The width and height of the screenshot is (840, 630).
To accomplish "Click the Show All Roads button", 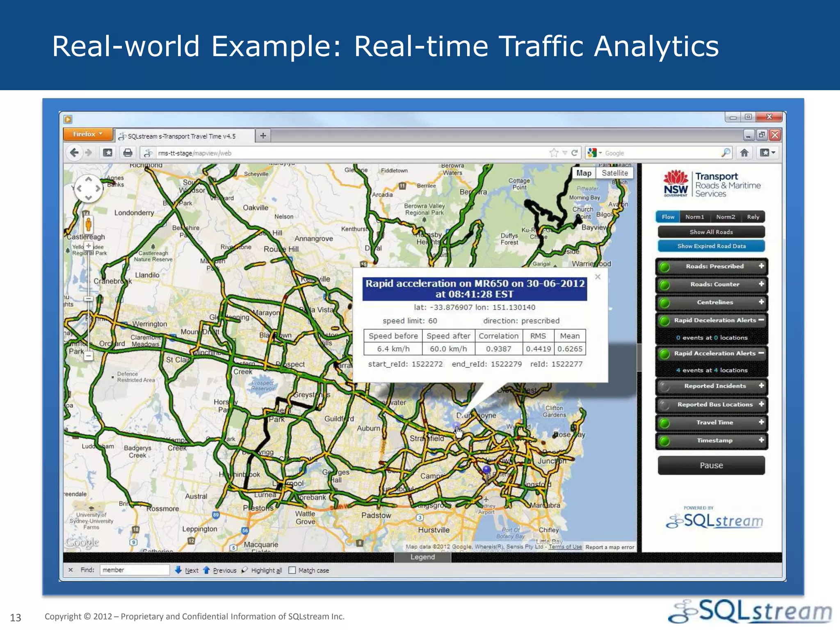I will (x=711, y=232).
